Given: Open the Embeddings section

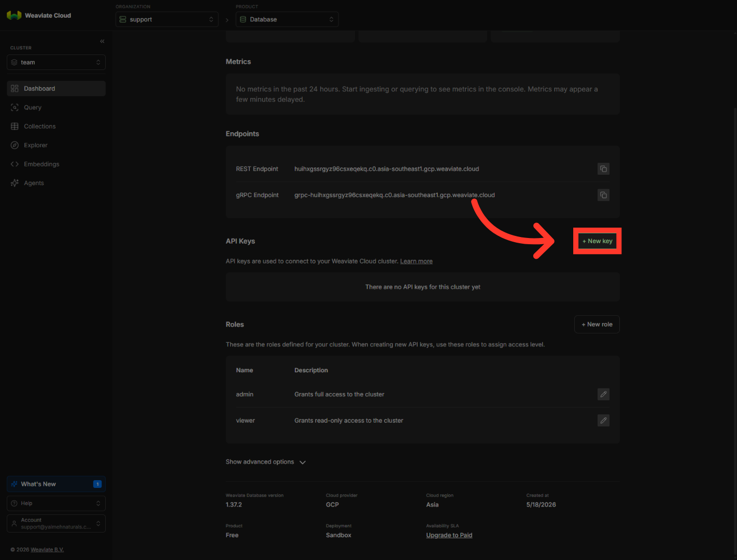Looking at the screenshot, I should (56, 164).
